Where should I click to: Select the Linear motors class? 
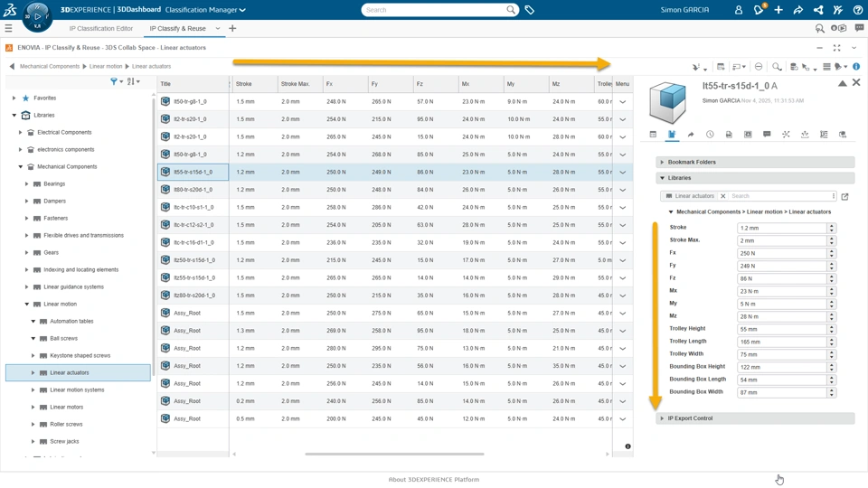pyautogui.click(x=67, y=408)
